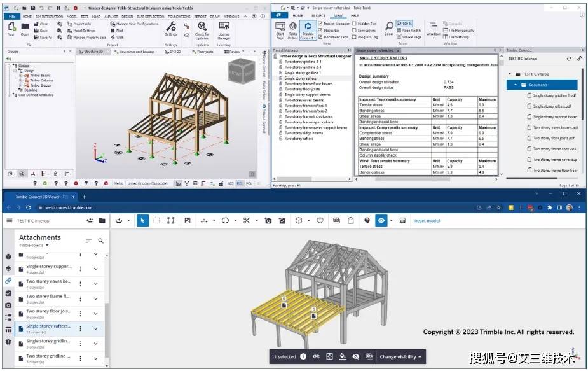Screen dimensions: 588x371
Task: Click the Zoom magnifier in Tedds ribbon
Action: (389, 29)
